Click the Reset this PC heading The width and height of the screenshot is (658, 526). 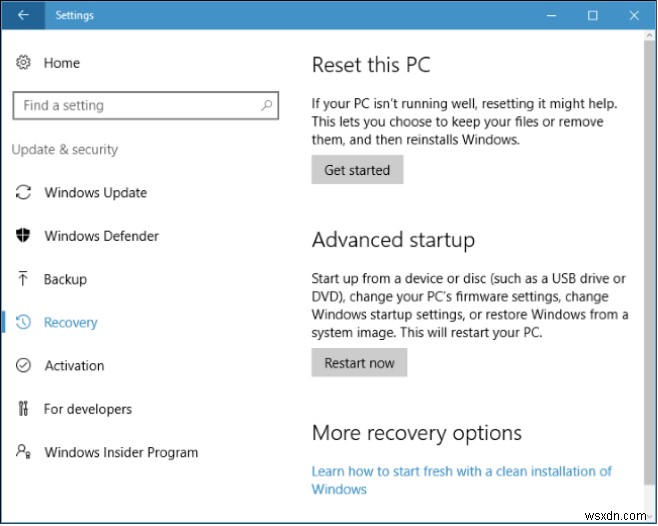[x=371, y=65]
